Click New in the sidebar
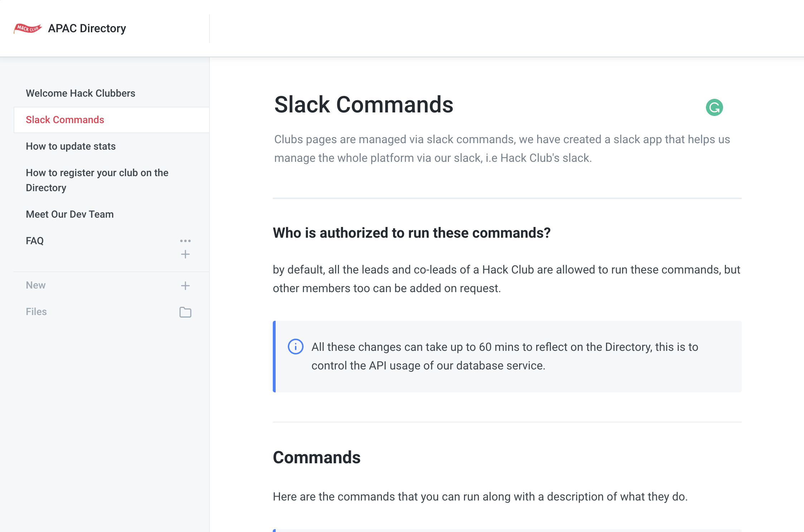Viewport: 804px width, 532px height. click(x=36, y=285)
